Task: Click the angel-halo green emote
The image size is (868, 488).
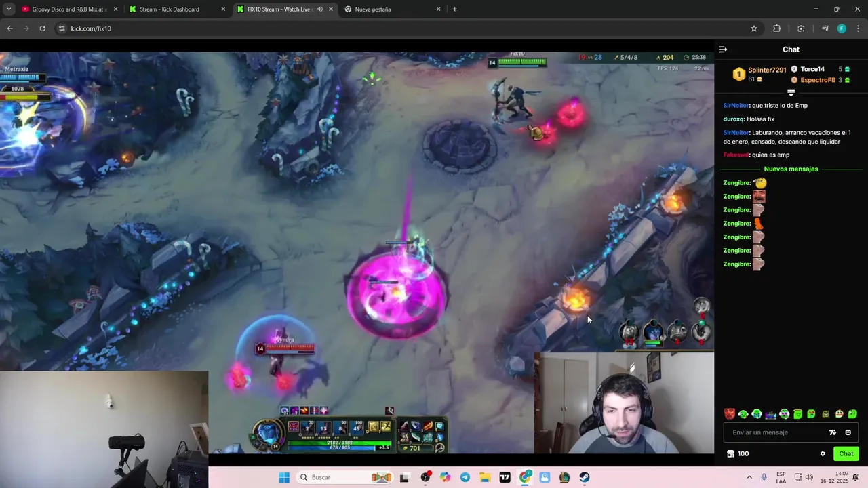Action: [x=797, y=414]
